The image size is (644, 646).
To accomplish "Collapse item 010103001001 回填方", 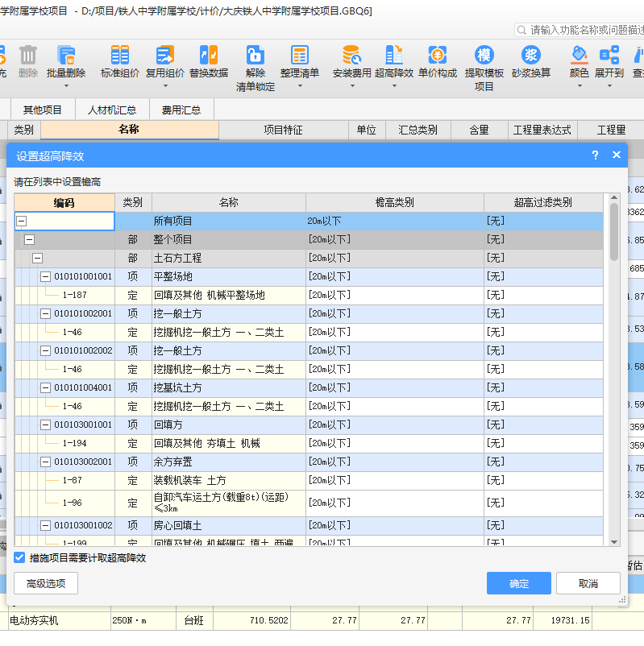I will click(45, 424).
